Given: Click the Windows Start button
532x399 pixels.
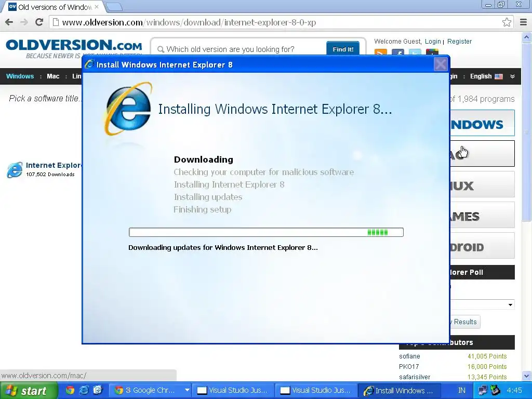Looking at the screenshot, I should [x=29, y=391].
